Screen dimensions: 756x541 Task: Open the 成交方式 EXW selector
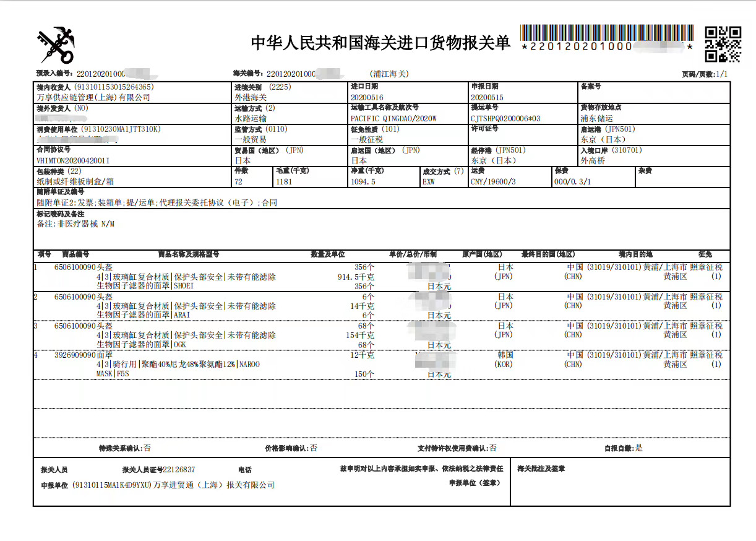point(429,181)
